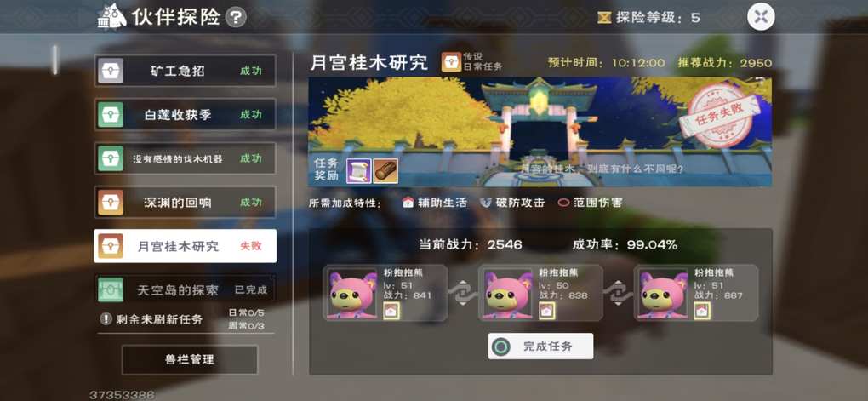Click the wood log reward icon

385,170
